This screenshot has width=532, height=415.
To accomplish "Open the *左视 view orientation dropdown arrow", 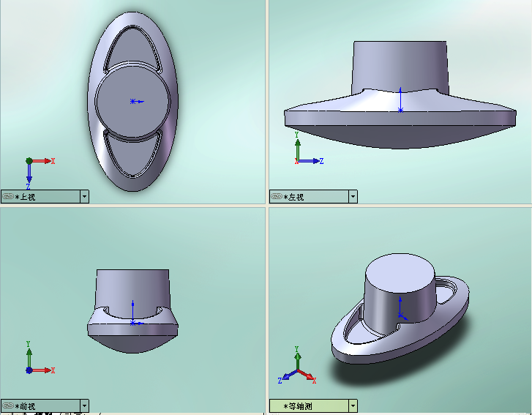I will coord(353,196).
